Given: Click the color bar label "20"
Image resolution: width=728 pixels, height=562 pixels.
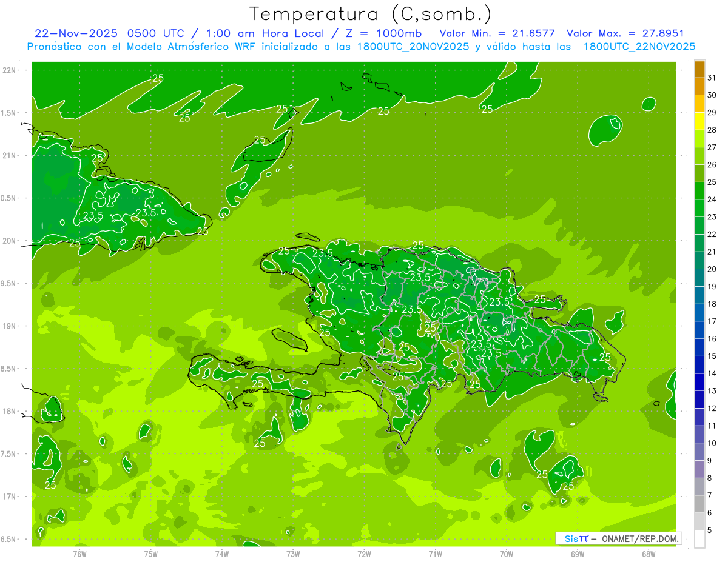Looking at the screenshot, I should 712,269.
